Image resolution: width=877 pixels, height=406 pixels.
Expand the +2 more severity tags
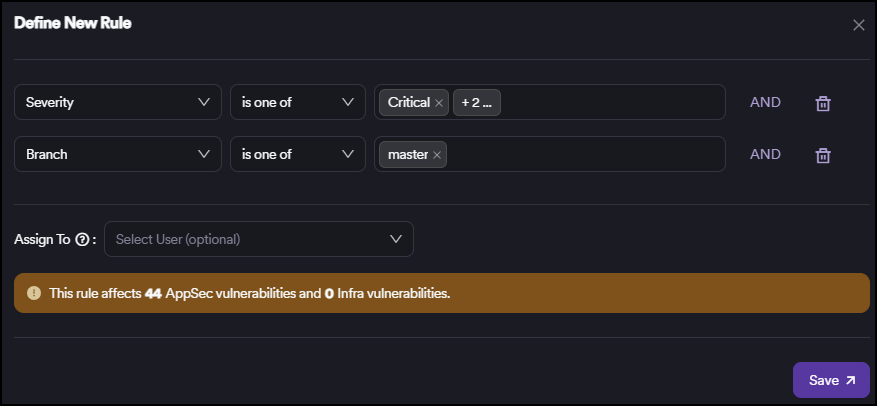[x=476, y=103]
